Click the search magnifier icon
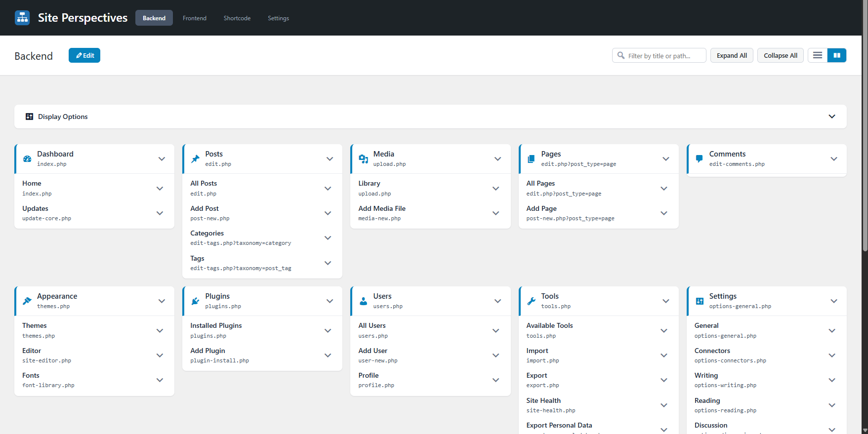This screenshot has width=868, height=434. coord(621,55)
